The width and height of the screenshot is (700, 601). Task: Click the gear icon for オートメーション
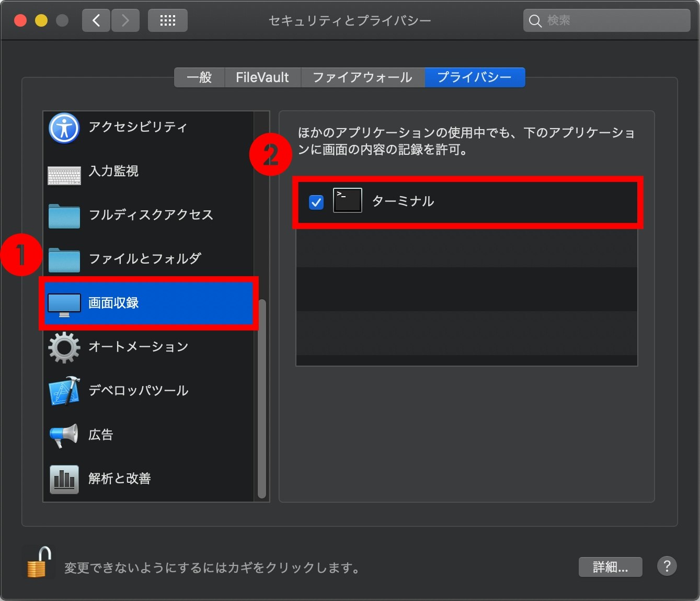point(64,347)
